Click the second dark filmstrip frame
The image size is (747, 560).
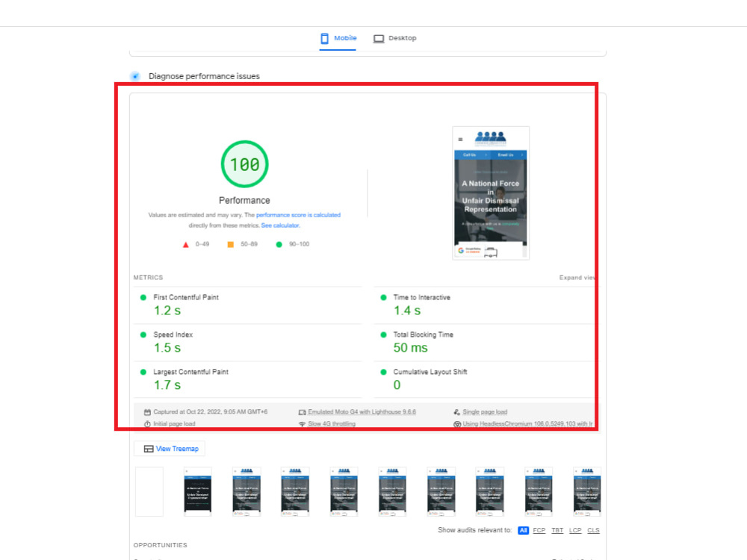(x=198, y=492)
